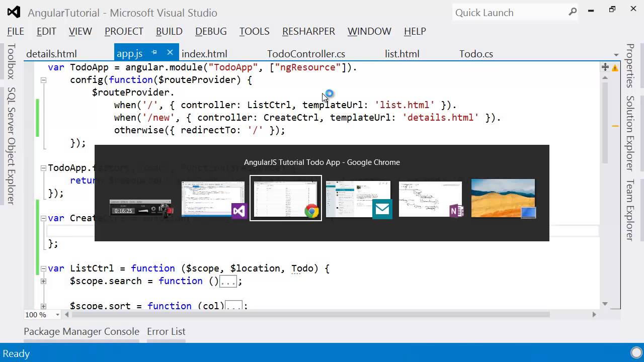Collapse the var CreateCtrl code block
The width and height of the screenshot is (644, 362).
pyautogui.click(x=43, y=218)
